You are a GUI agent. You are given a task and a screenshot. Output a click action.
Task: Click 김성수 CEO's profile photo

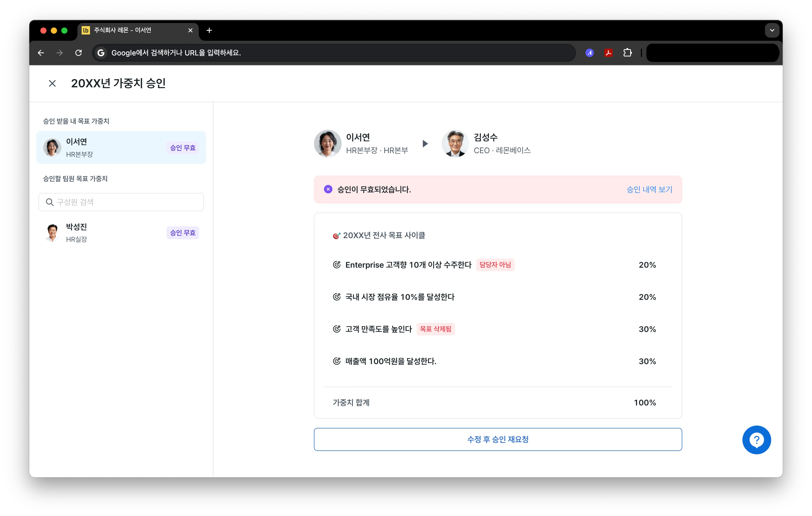click(455, 144)
